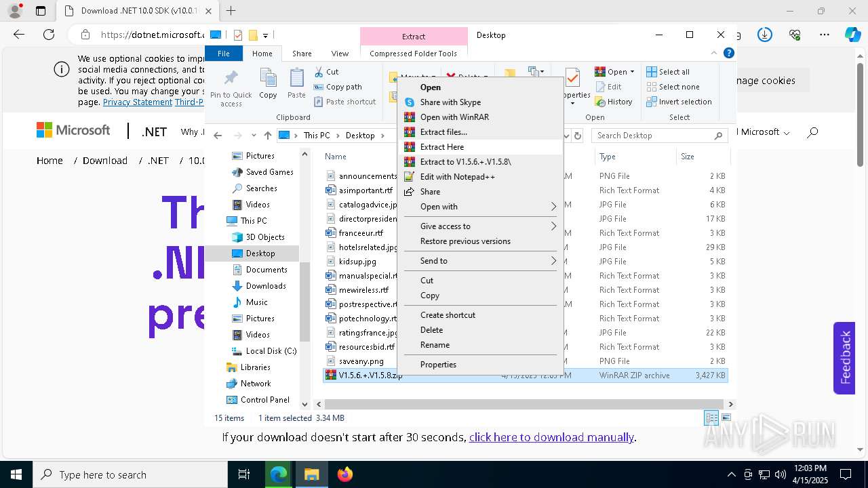
Task: Choose Open in context menu
Action: pos(480,87)
